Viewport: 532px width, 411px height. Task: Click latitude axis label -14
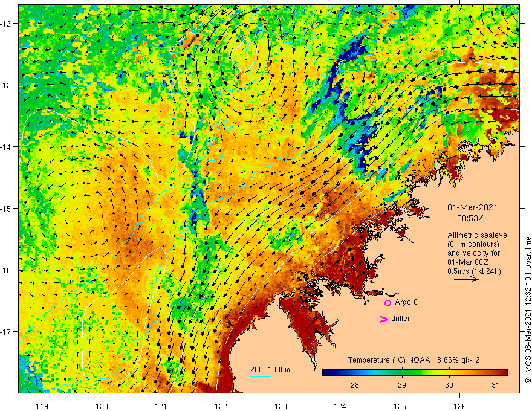(5, 147)
